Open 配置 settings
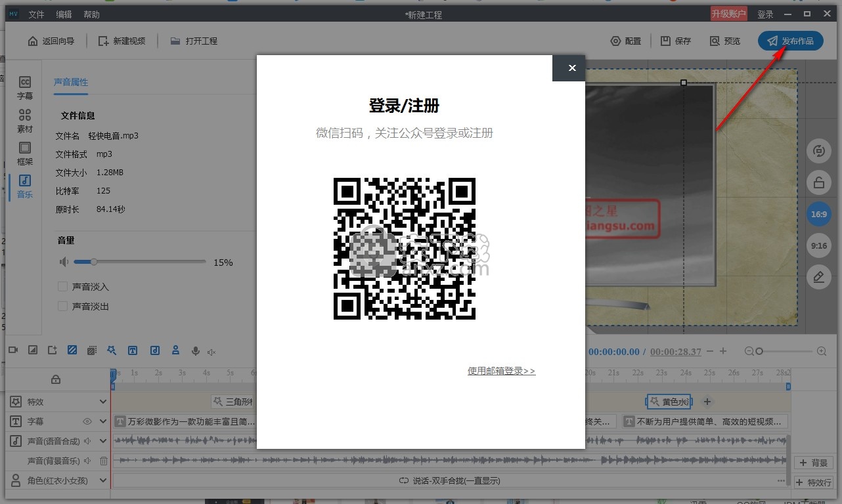This screenshot has width=842, height=504. 626,41
